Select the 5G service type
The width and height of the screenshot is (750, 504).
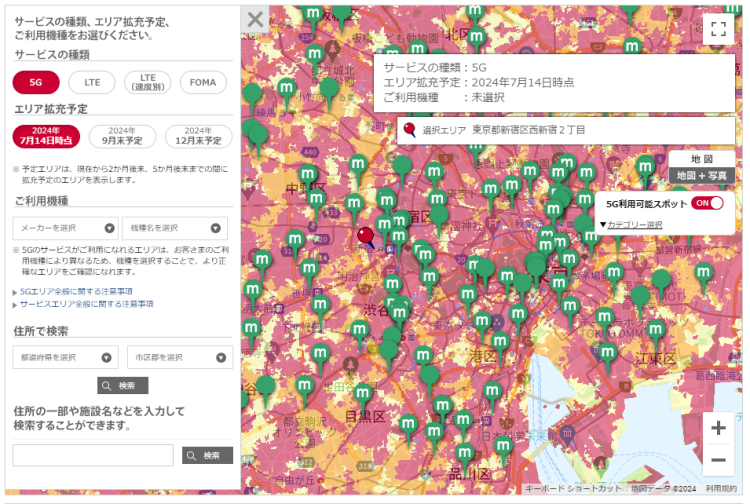point(36,82)
